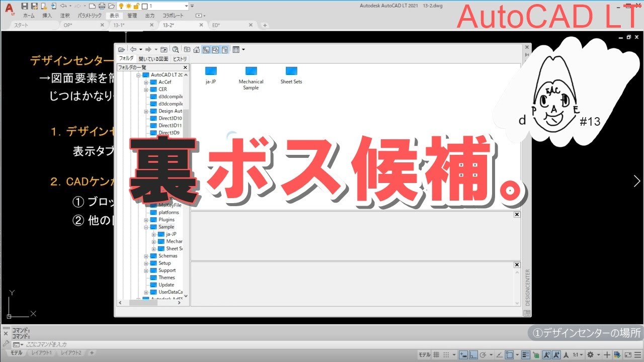This screenshot has height=362, width=644.
Task: Open the Sheet Sets folder thumbnail
Action: (291, 76)
